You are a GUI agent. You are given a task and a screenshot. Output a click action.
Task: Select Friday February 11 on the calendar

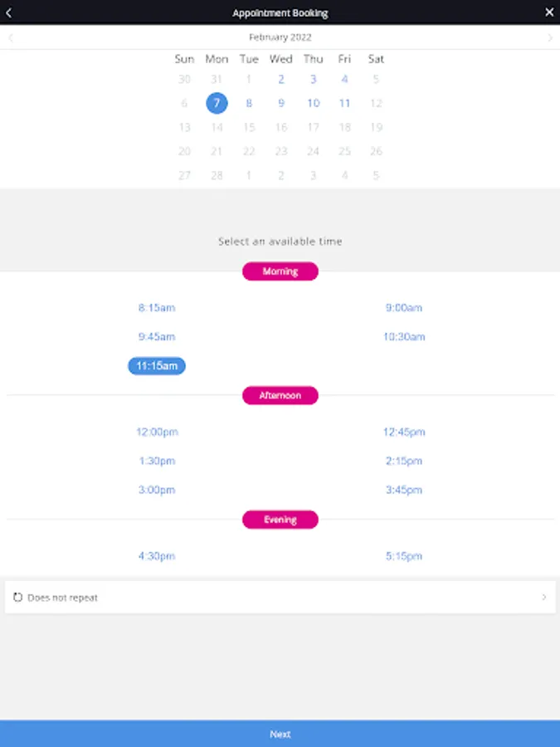[x=344, y=103]
